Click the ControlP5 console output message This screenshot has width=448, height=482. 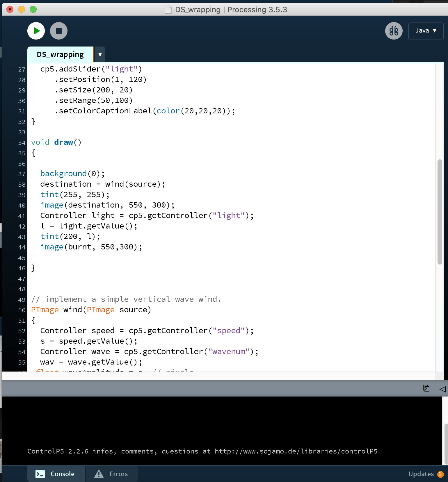pyautogui.click(x=202, y=451)
